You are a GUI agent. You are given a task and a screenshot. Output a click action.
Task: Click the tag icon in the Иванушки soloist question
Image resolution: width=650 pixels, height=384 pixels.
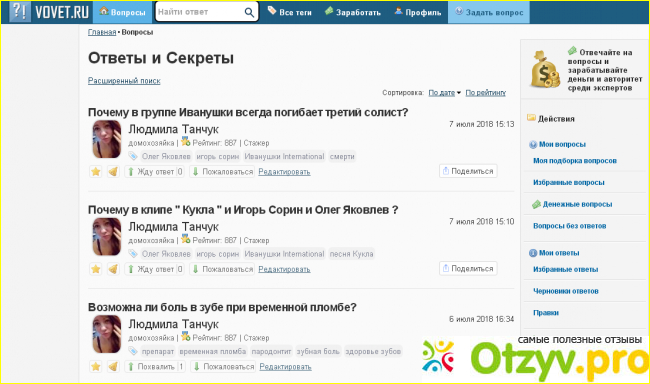(133, 156)
